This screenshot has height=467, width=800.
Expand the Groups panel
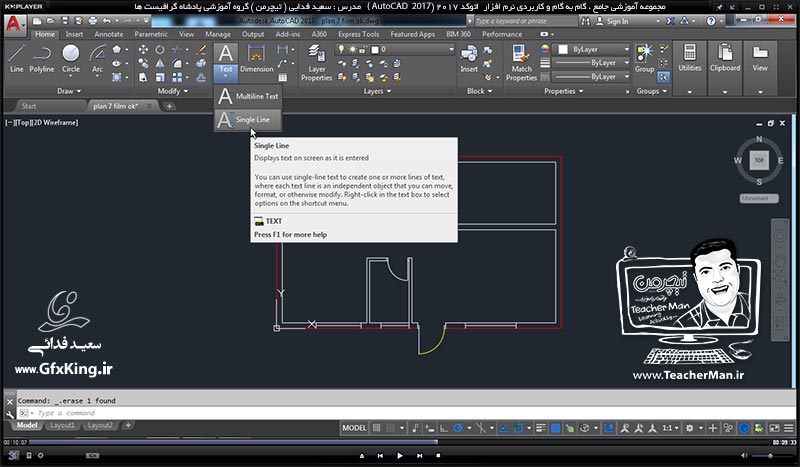pyautogui.click(x=652, y=91)
